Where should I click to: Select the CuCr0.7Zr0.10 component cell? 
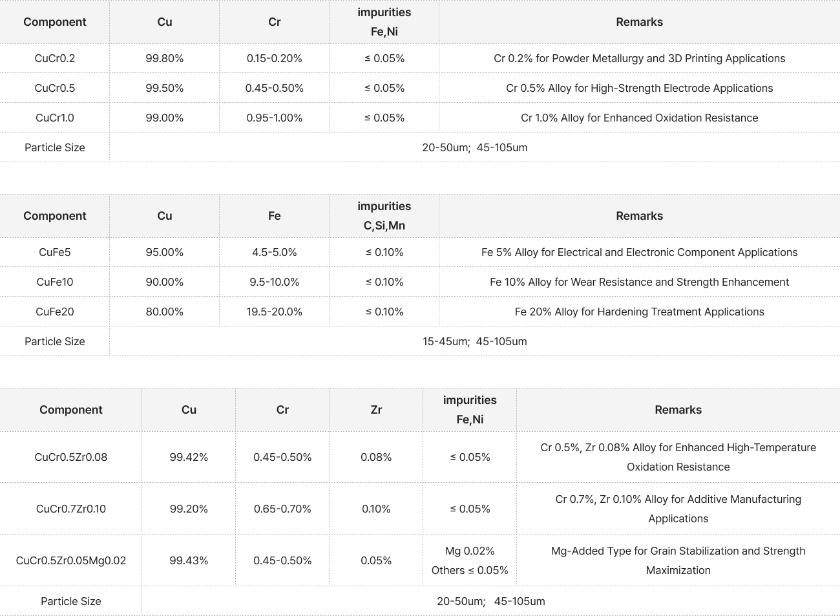click(71, 509)
